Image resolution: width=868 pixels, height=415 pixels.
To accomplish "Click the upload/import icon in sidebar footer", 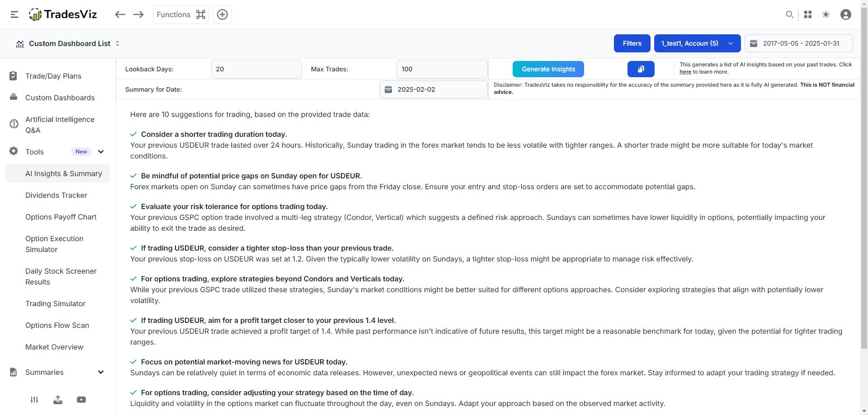I will (x=58, y=400).
